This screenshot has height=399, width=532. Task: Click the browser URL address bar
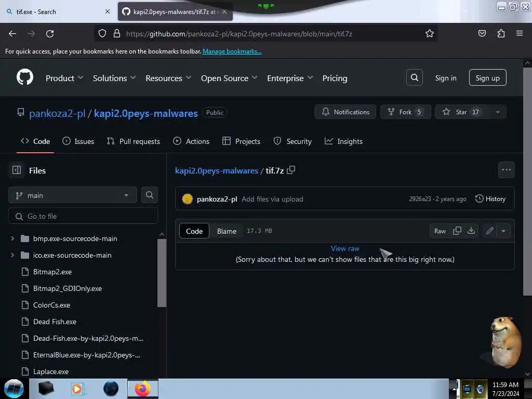[265, 34]
